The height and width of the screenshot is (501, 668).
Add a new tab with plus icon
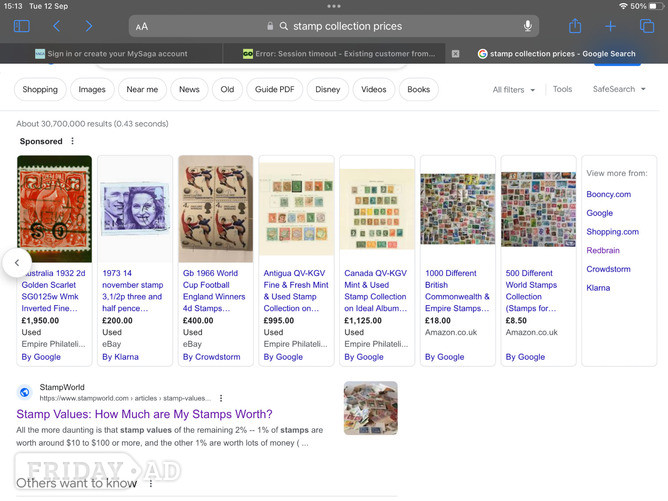pos(610,26)
